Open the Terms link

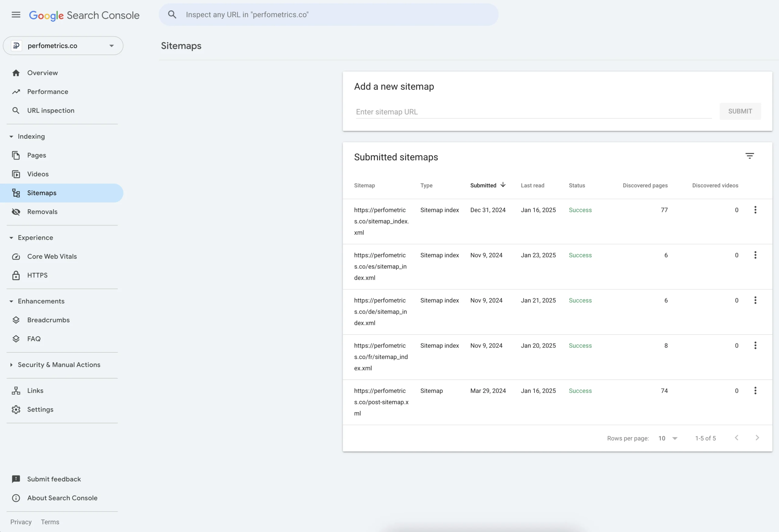pyautogui.click(x=50, y=522)
